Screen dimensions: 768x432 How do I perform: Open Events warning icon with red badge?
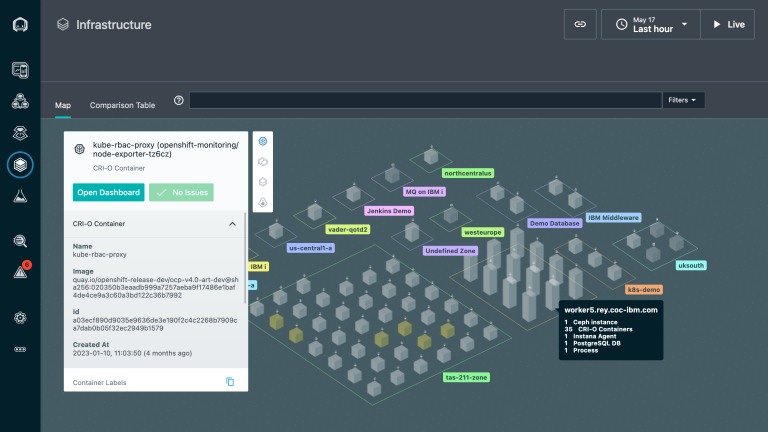(x=20, y=271)
